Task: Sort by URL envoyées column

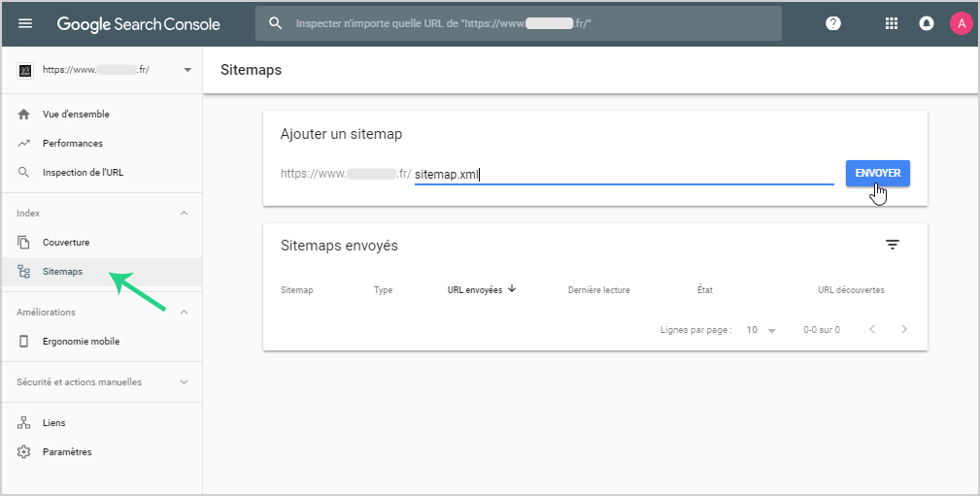Action: (474, 290)
